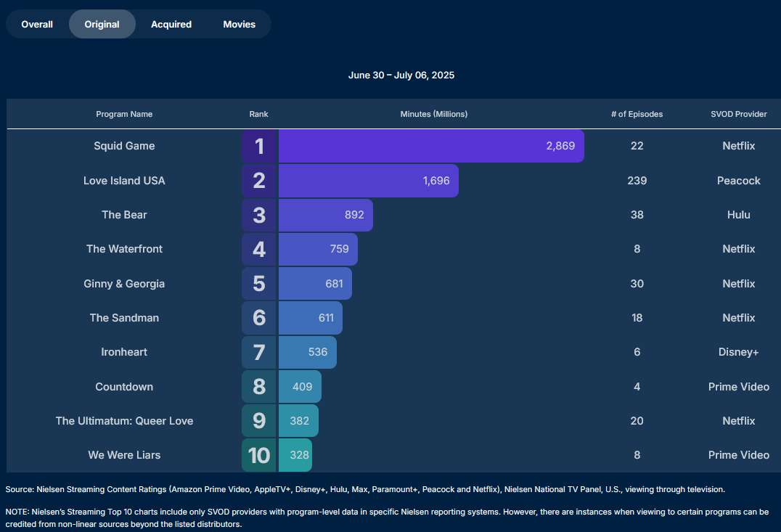Image resolution: width=781 pixels, height=532 pixels.
Task: Click the Peacock provider cell
Action: coord(739,181)
